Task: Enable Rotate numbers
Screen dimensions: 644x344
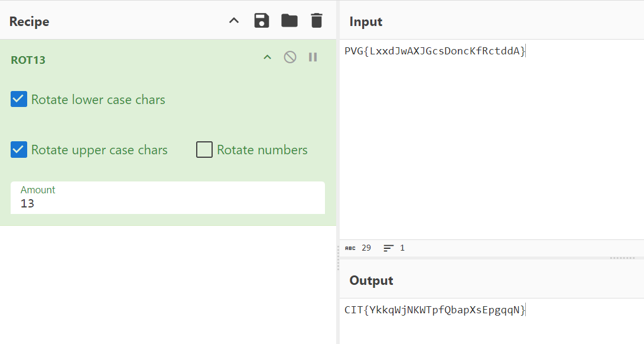Action: click(x=204, y=150)
